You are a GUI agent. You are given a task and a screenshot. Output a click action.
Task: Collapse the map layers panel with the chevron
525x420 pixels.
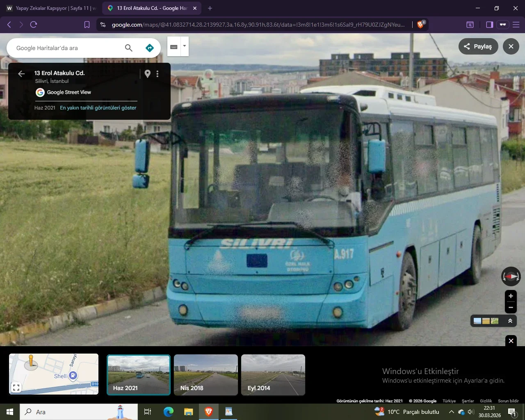pyautogui.click(x=511, y=321)
